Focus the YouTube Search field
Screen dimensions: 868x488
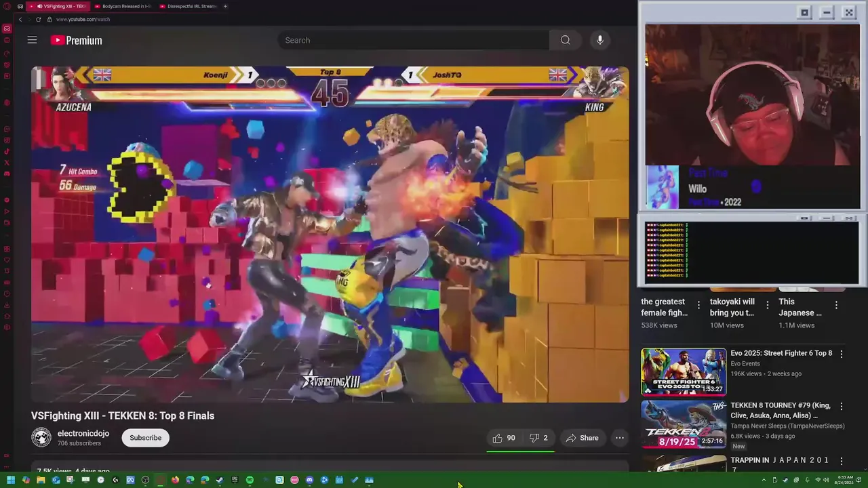[x=414, y=40]
